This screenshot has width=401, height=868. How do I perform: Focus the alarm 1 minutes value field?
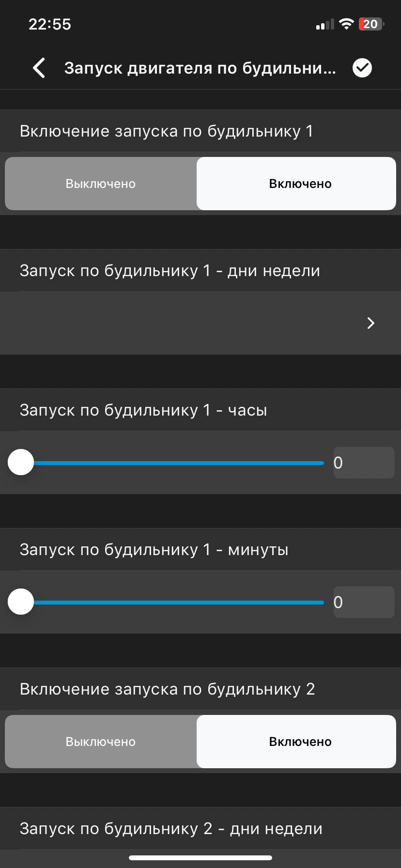[364, 602]
